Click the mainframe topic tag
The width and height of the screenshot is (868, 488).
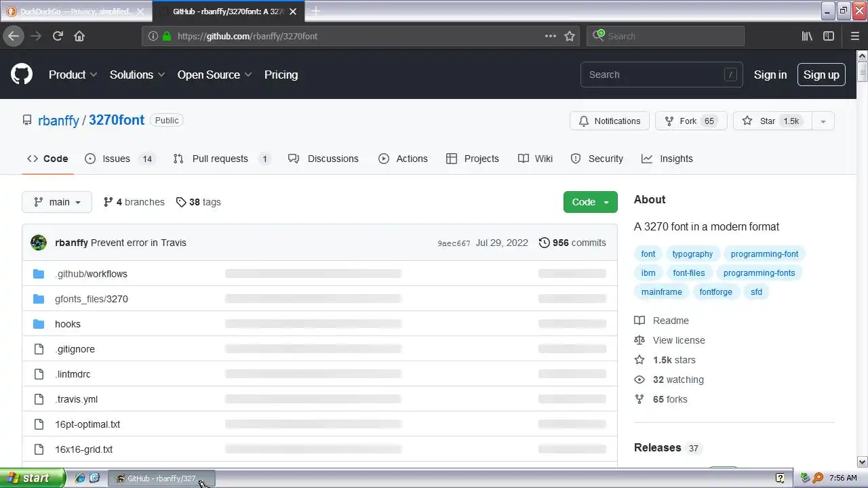click(x=661, y=291)
